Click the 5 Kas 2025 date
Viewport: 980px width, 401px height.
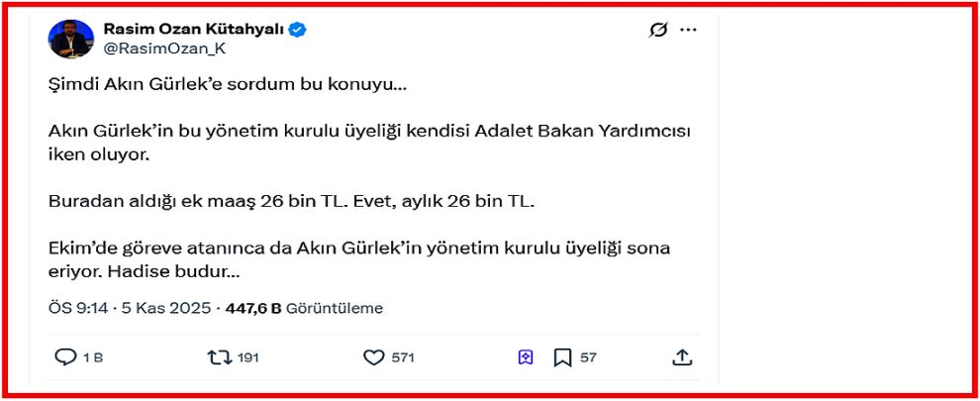tap(166, 308)
